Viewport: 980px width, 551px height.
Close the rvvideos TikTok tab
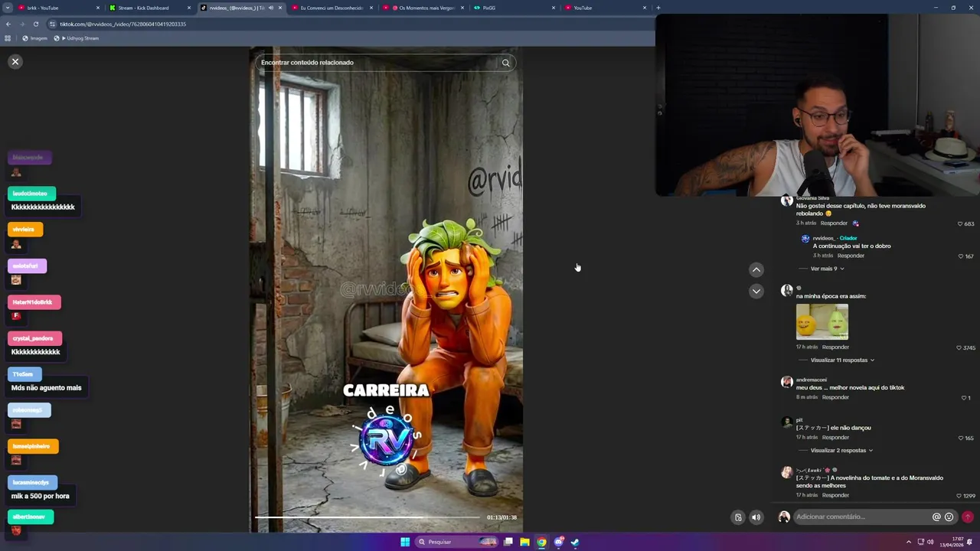[280, 8]
